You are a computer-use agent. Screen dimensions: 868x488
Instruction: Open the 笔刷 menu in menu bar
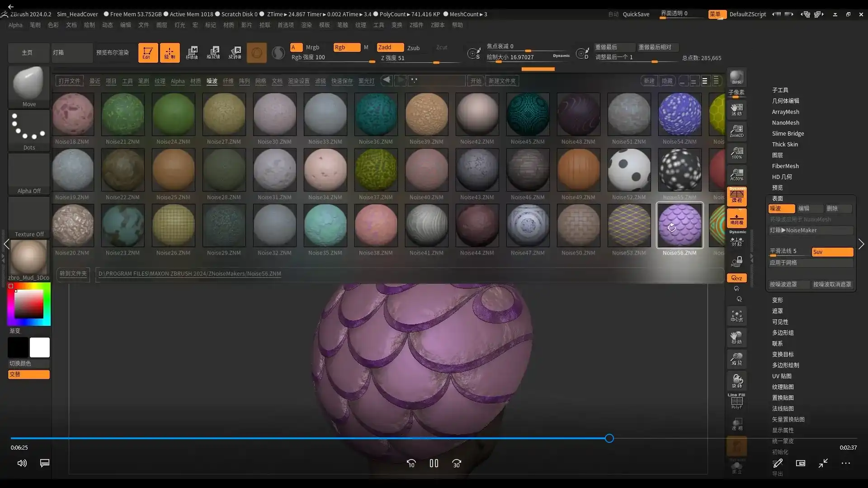35,25
